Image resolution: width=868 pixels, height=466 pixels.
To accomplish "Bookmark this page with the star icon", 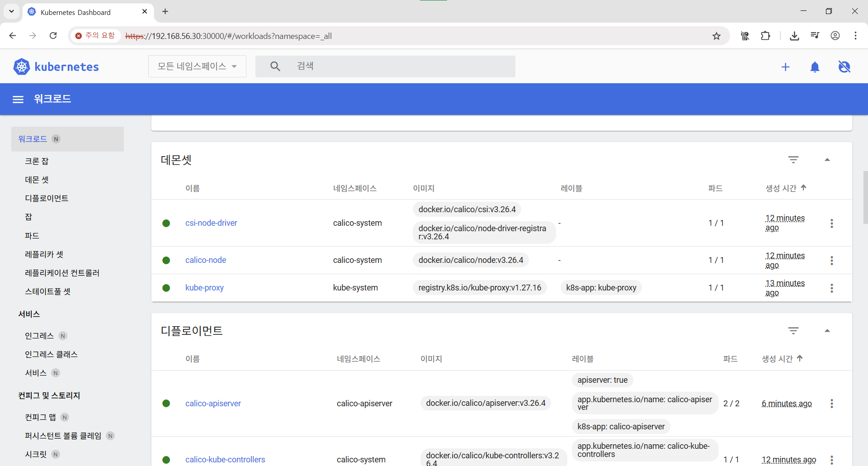I will [717, 36].
